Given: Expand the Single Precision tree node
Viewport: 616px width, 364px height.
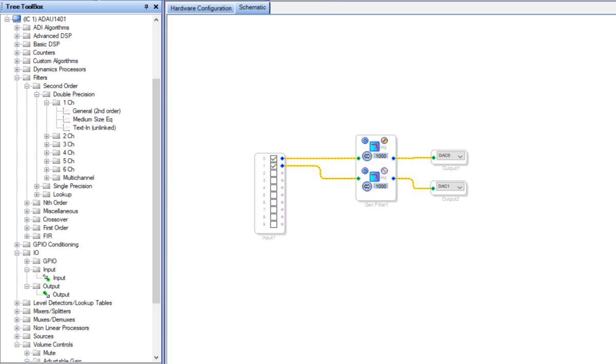Looking at the screenshot, I should tap(37, 186).
